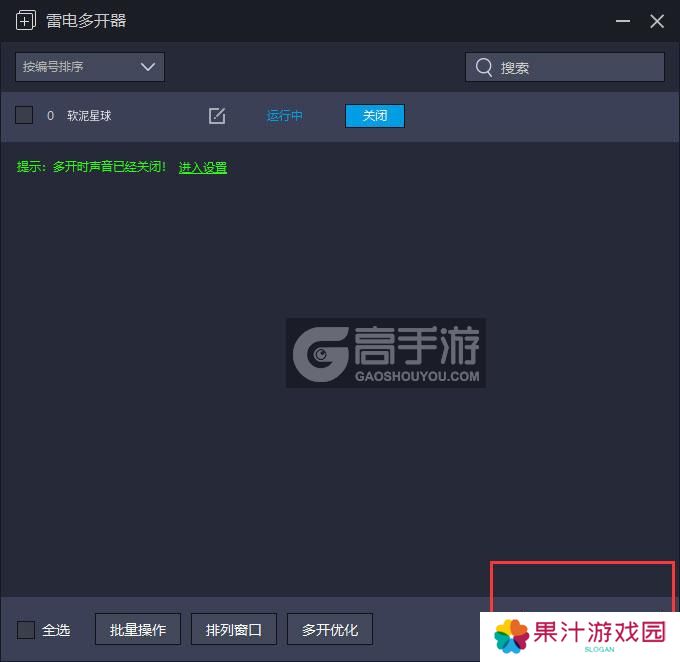The image size is (680, 662).
Task: Minimize the 雷电多开器 window
Action: [623, 21]
